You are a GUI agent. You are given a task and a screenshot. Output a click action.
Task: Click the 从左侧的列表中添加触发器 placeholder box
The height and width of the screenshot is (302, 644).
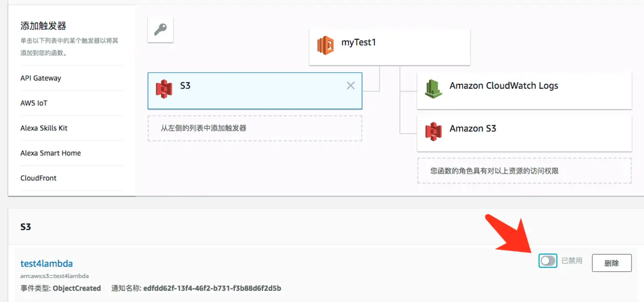point(255,128)
